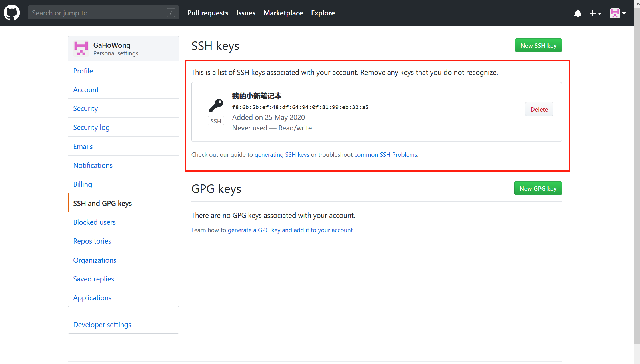Click the GaHoWong sidebar avatar image
The image size is (640, 364).
81,49
